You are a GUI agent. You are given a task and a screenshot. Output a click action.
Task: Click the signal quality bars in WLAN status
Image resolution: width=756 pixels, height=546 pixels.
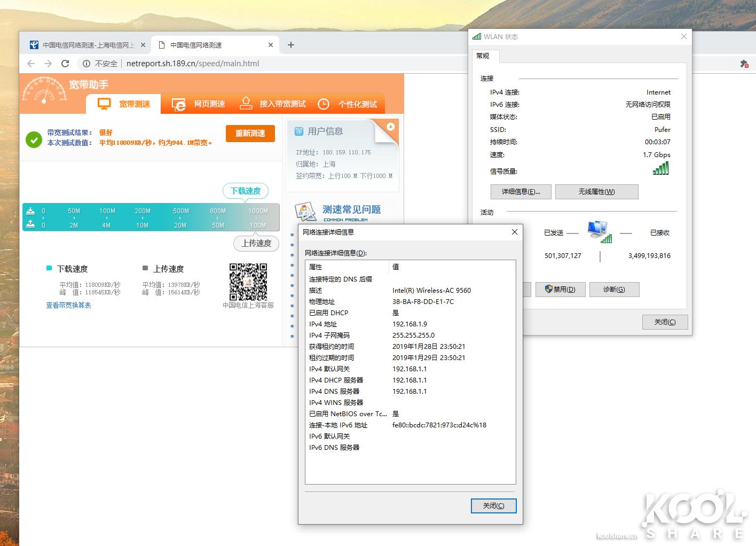point(660,168)
